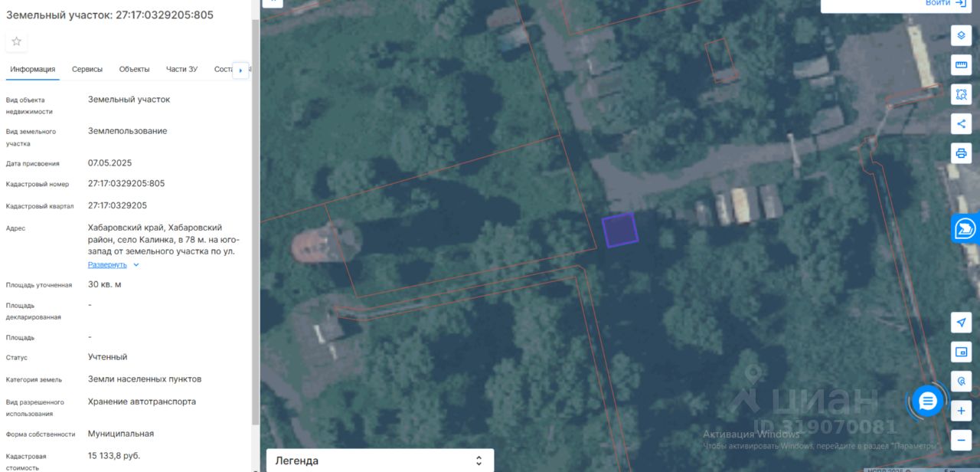Zoom in with the plus button
The image size is (980, 472).
(962, 411)
